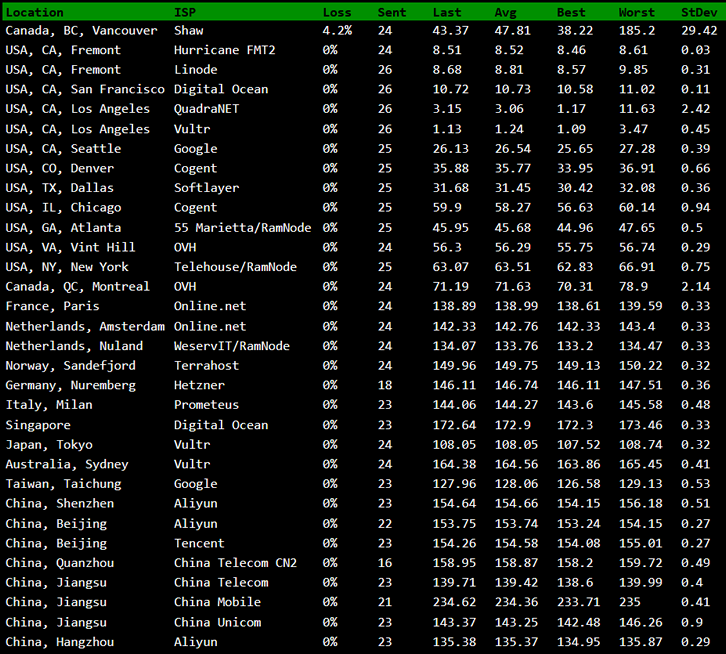Click the StDev column header
The height and width of the screenshot is (654, 726).
point(699,13)
